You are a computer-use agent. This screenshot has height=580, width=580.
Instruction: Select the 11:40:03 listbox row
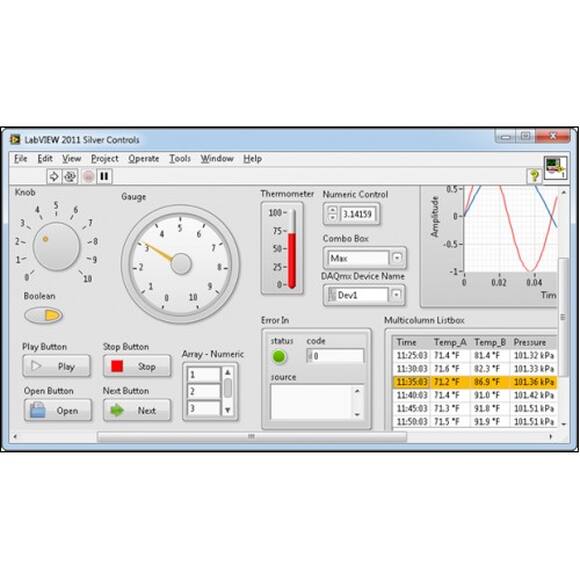click(x=475, y=395)
